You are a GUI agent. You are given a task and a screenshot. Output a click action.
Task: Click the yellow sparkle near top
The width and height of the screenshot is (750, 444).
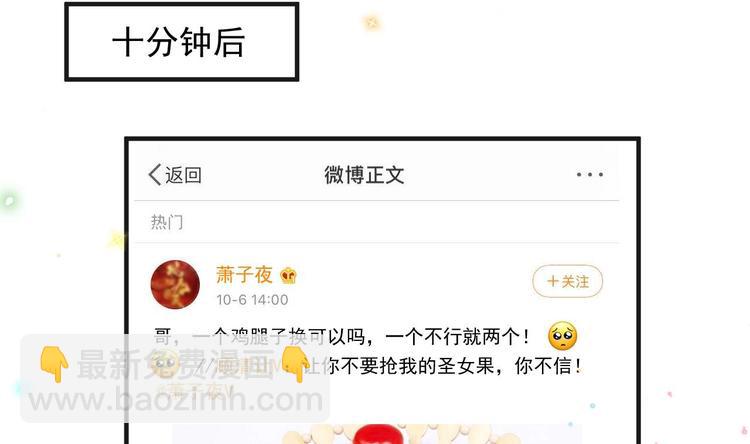click(372, 22)
